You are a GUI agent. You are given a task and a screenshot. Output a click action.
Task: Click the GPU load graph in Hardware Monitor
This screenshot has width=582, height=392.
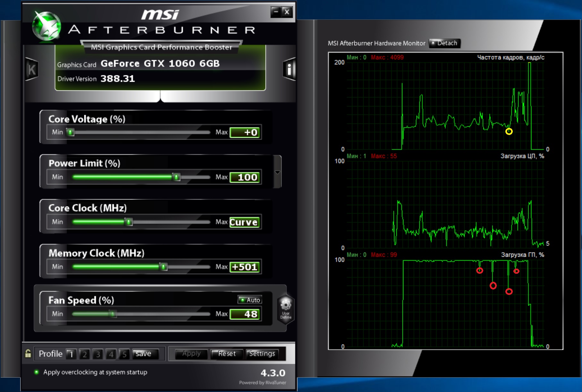pos(445,303)
